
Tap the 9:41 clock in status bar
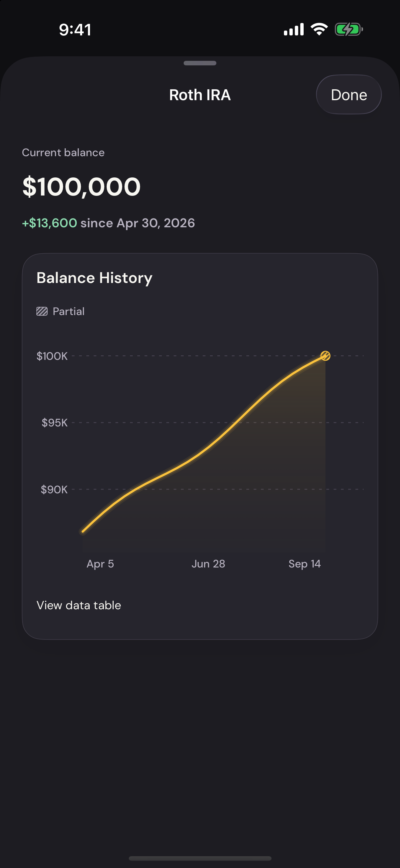coord(75,30)
